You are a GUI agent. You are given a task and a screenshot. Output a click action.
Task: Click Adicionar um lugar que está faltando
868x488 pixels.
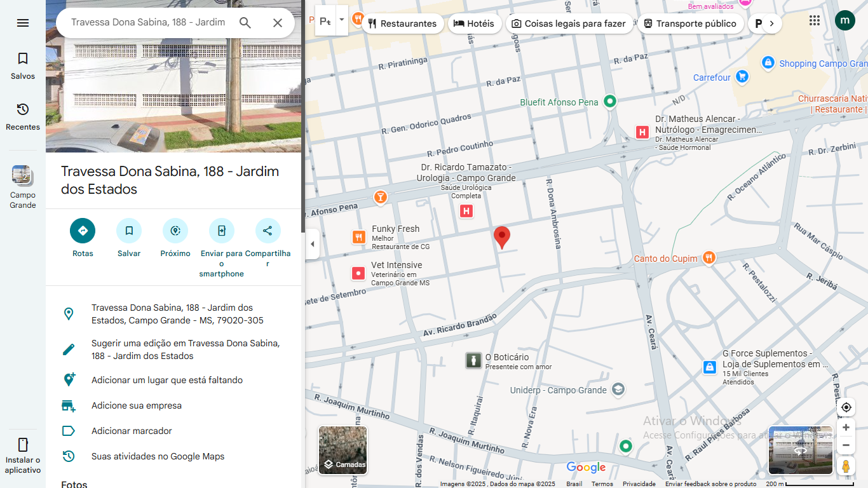173,380
